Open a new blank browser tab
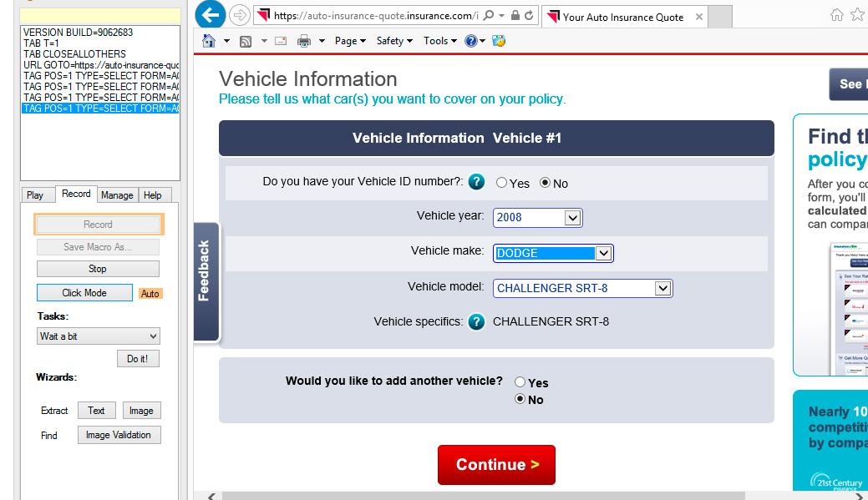Screen dimensions: 868x500 (720, 17)
